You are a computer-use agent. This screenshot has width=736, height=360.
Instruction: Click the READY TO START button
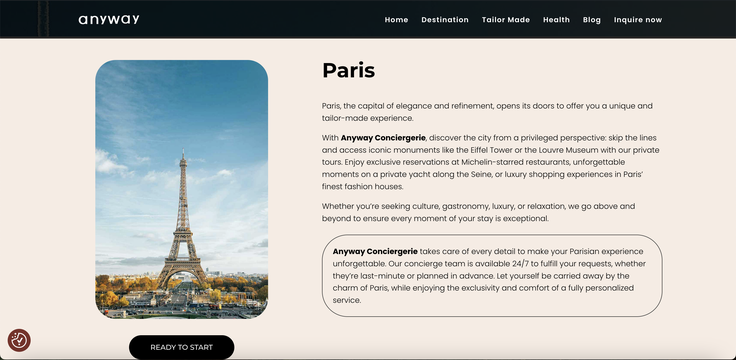click(182, 347)
